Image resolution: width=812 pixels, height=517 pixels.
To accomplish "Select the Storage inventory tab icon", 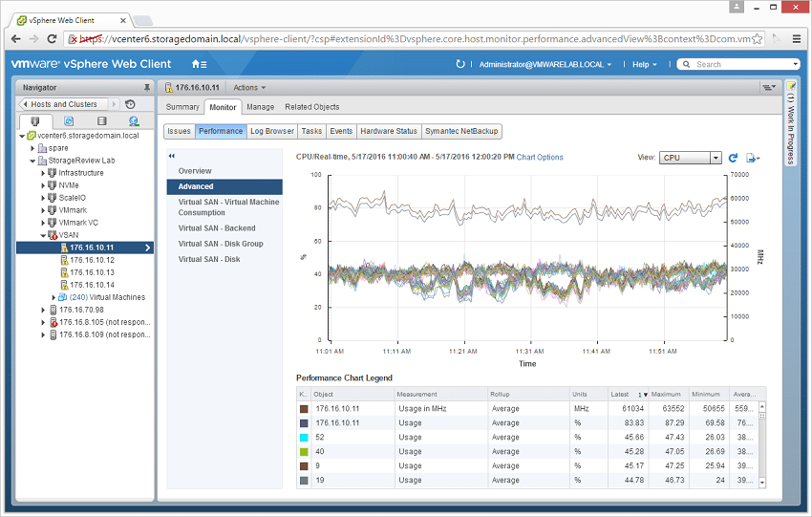I will coord(102,121).
